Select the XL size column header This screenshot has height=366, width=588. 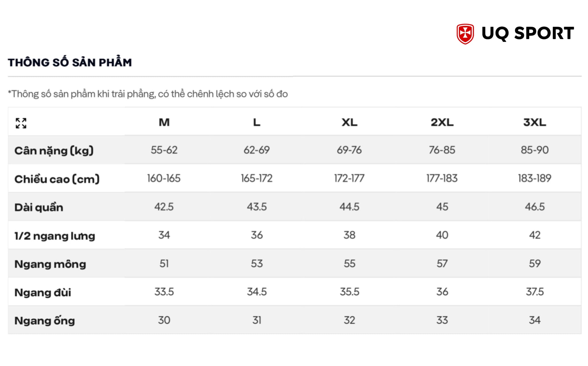pyautogui.click(x=349, y=122)
